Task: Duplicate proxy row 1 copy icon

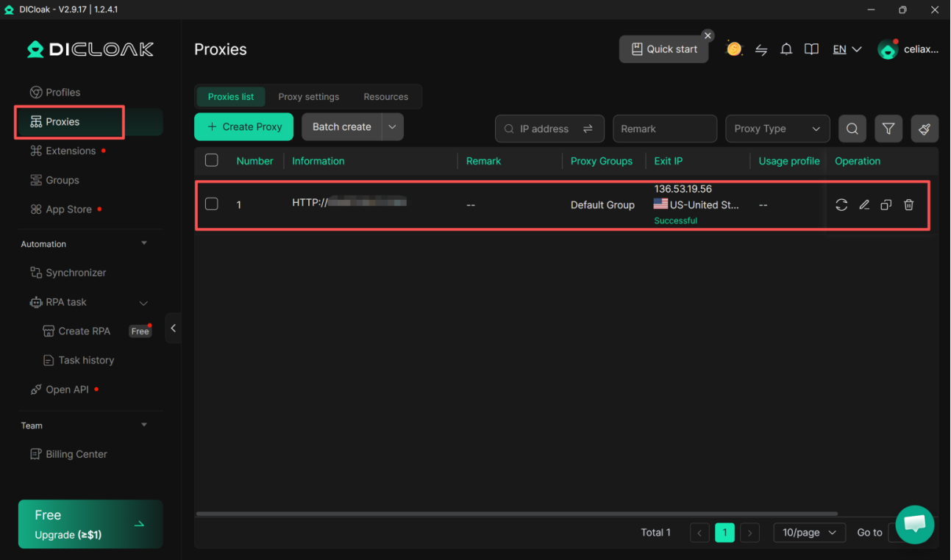Action: [x=886, y=205]
